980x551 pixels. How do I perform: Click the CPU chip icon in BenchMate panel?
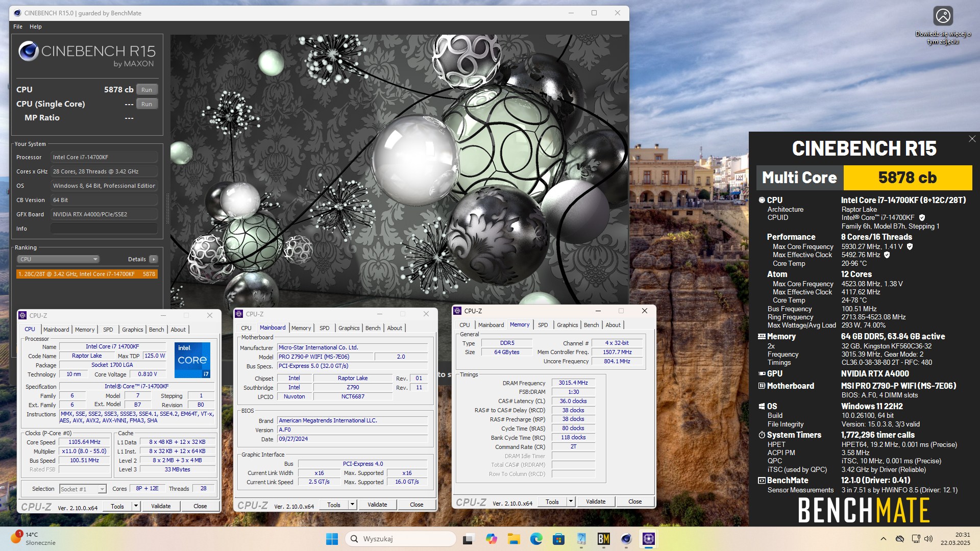pyautogui.click(x=762, y=200)
